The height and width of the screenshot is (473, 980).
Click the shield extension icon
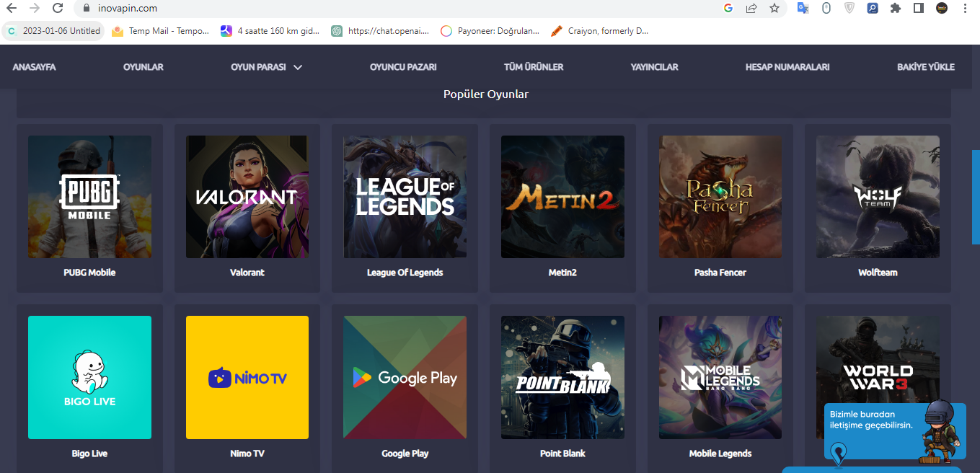click(x=849, y=9)
